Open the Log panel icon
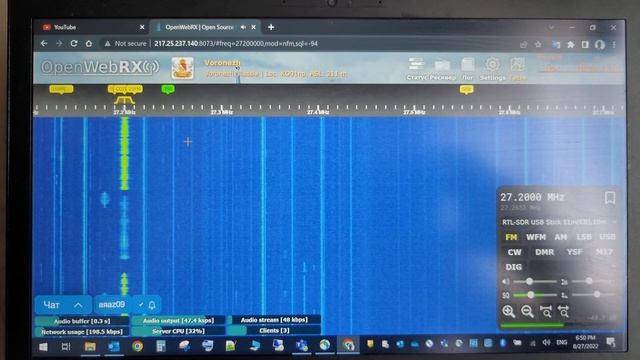The image size is (640, 360). [x=467, y=69]
